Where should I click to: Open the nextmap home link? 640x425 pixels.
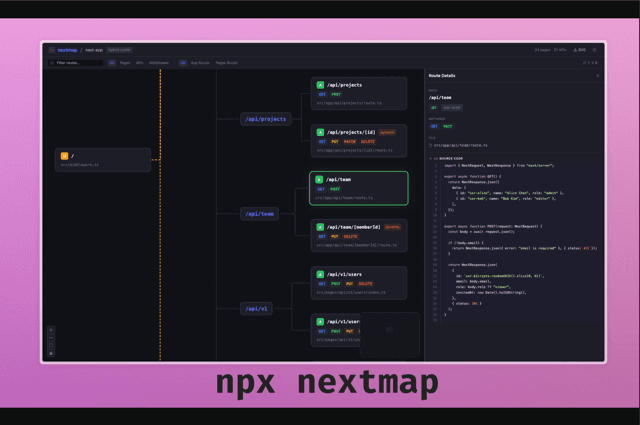coord(67,50)
